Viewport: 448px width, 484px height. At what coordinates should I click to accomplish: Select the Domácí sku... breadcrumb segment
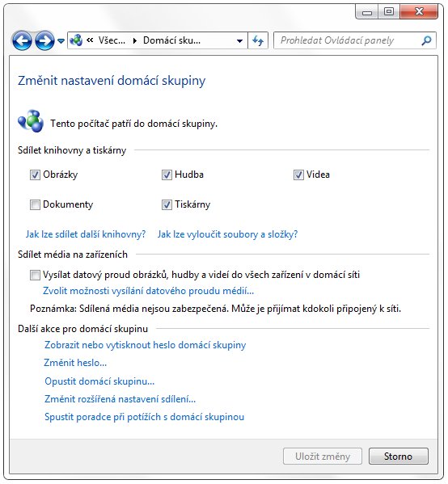click(x=171, y=40)
